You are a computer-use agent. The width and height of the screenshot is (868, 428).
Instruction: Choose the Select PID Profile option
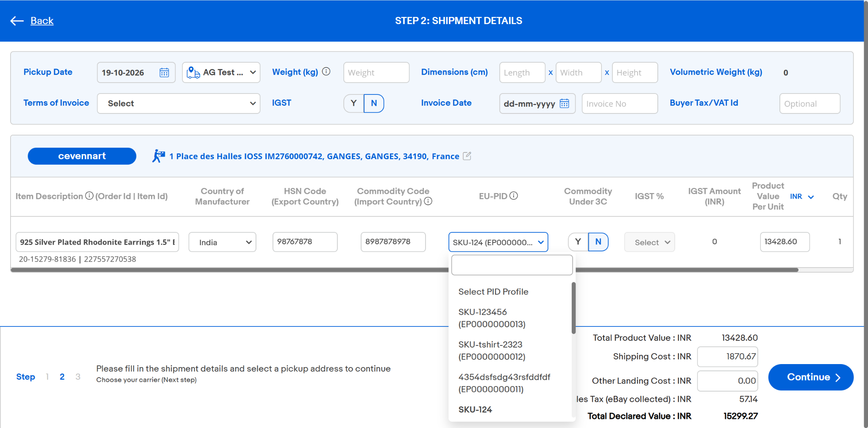point(493,292)
